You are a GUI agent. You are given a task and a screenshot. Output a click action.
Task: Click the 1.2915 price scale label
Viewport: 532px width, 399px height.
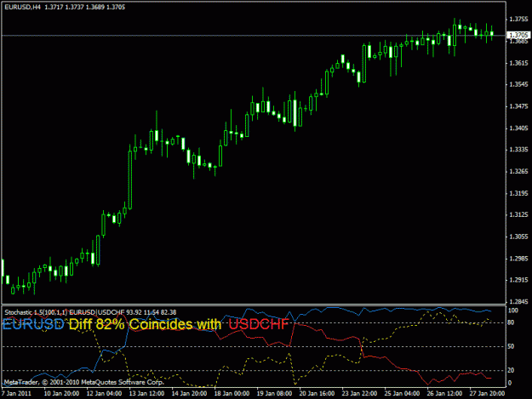pos(518,280)
